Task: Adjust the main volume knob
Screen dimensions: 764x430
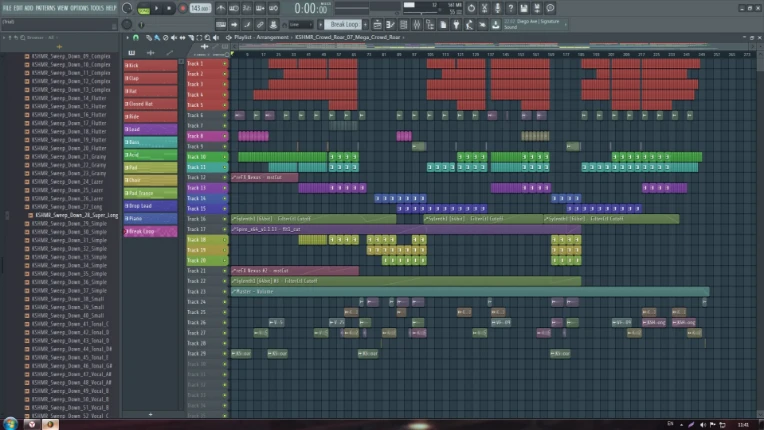Action: (127, 8)
